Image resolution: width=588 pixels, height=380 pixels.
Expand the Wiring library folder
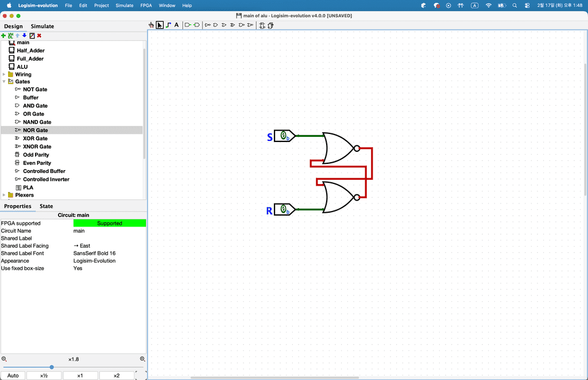[4, 74]
